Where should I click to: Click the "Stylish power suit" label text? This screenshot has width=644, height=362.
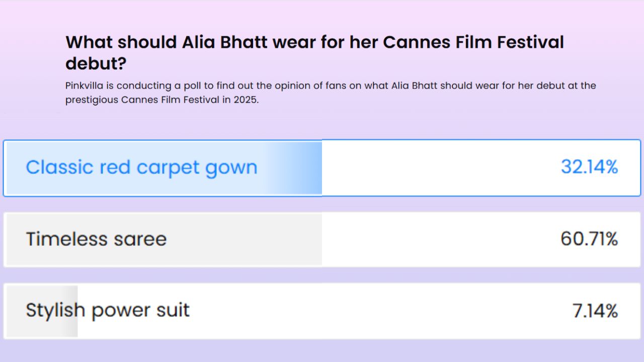click(108, 310)
